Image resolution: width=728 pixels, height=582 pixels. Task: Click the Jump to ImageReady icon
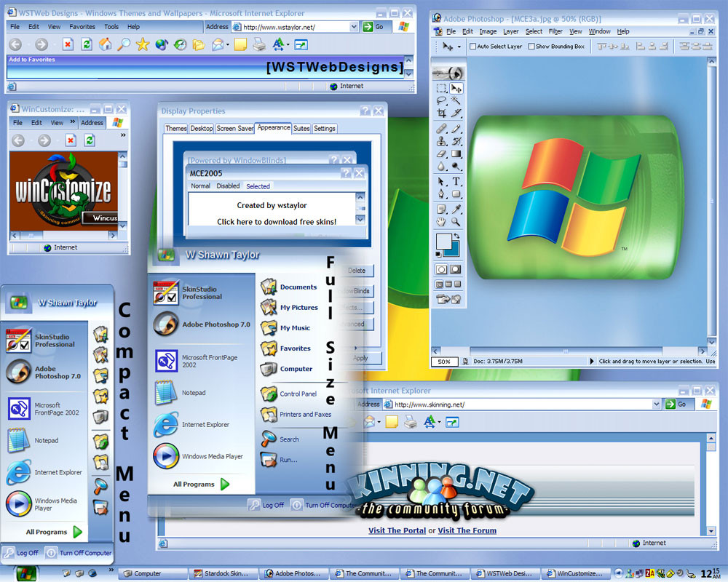448,299
